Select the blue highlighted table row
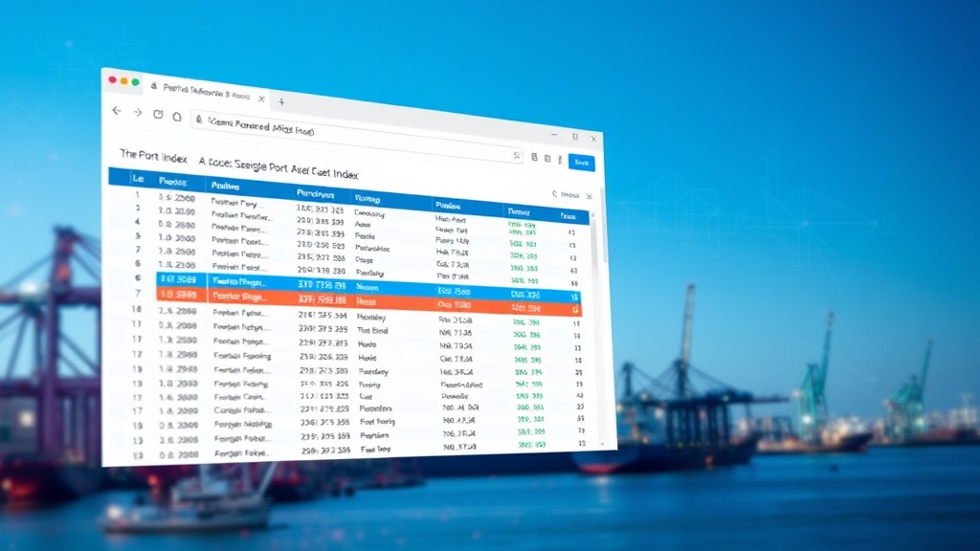Screen dimensions: 980x551 [368, 286]
